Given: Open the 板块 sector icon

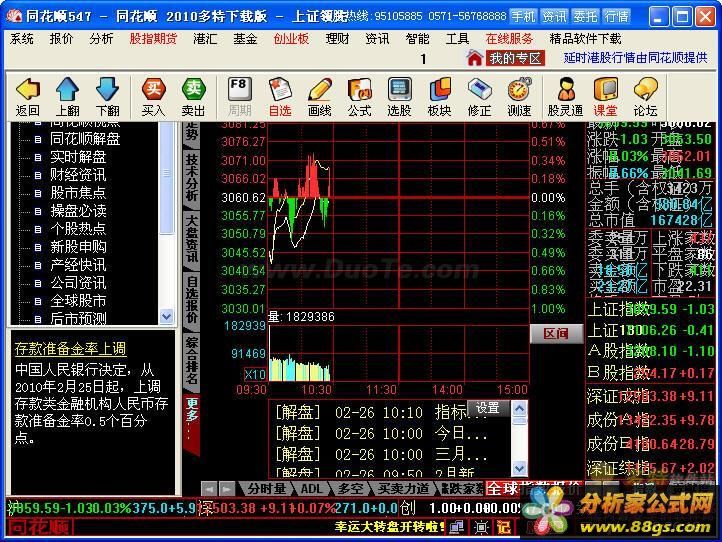Looking at the screenshot, I should coord(439,89).
